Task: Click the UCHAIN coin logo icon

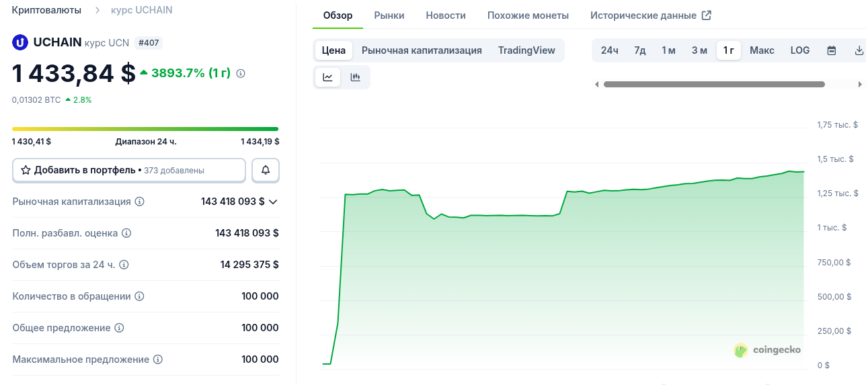Action: [x=20, y=42]
